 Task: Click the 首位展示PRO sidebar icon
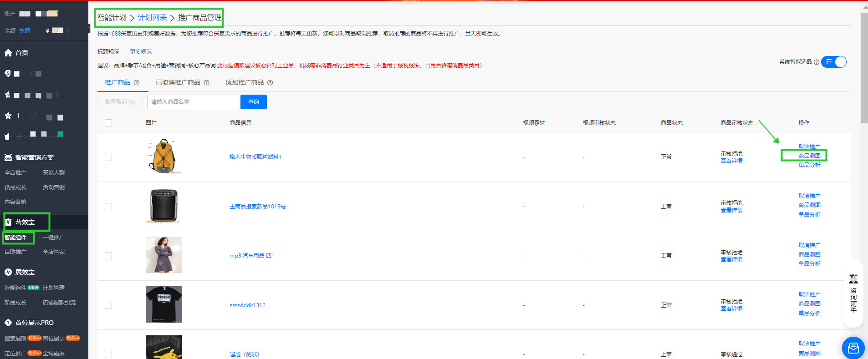tap(8, 323)
